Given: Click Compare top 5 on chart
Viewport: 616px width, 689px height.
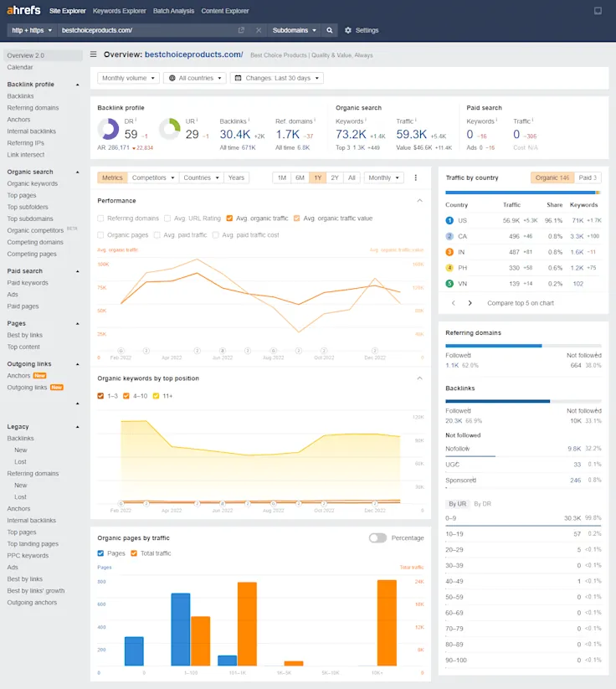Looking at the screenshot, I should [x=521, y=303].
